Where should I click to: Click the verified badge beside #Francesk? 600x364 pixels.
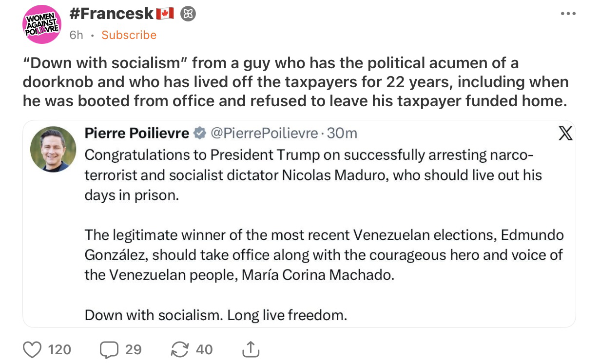point(188,14)
